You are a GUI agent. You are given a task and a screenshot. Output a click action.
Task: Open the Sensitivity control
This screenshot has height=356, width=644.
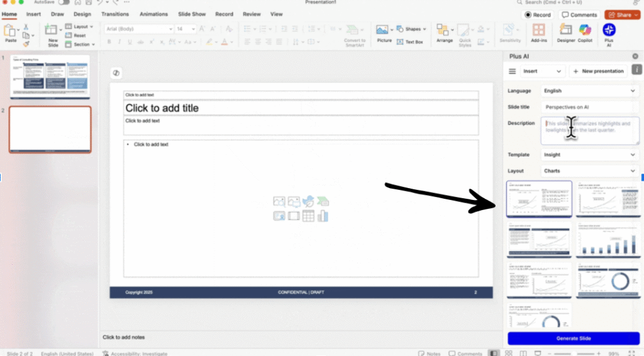pyautogui.click(x=509, y=33)
